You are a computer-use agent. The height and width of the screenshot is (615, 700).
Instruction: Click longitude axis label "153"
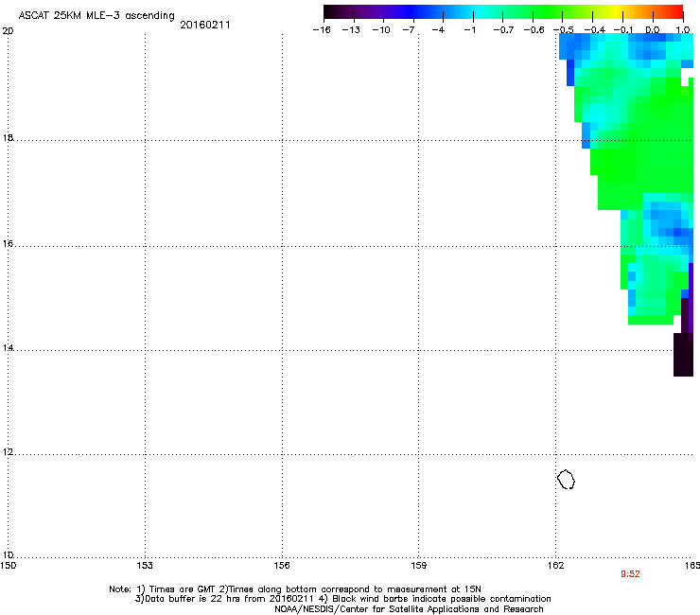(x=145, y=566)
